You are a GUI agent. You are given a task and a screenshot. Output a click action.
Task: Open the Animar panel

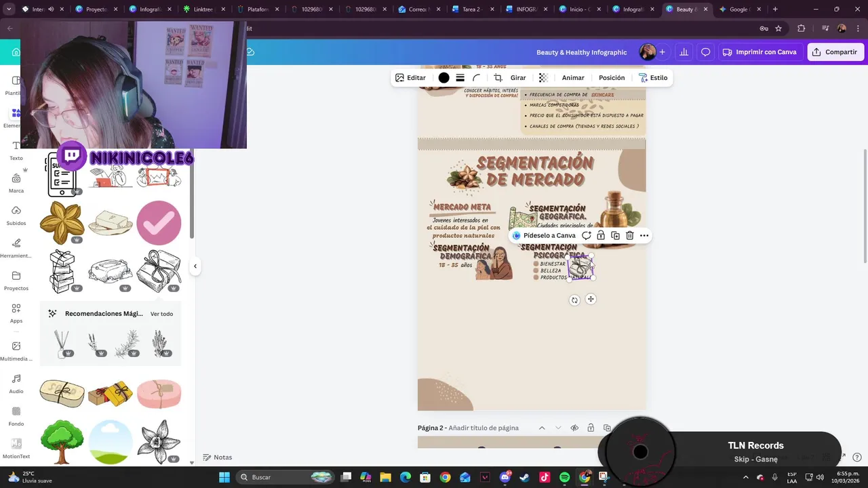point(573,78)
